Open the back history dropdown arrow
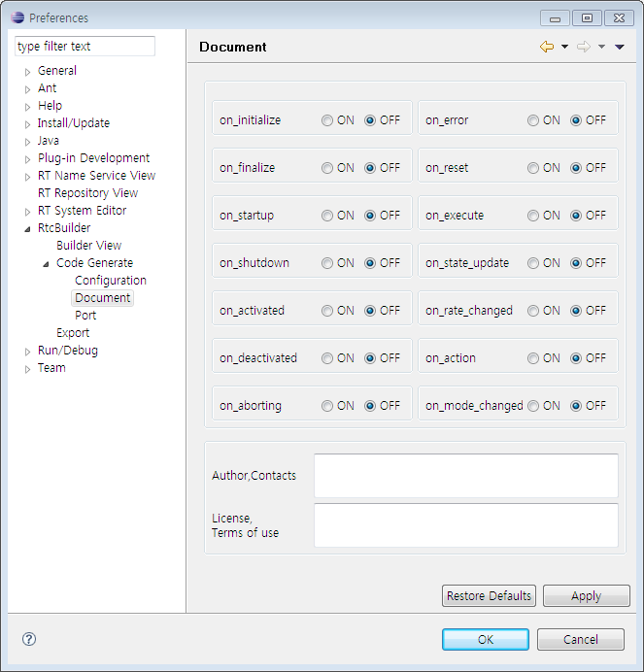This screenshot has width=644, height=672. [x=564, y=47]
